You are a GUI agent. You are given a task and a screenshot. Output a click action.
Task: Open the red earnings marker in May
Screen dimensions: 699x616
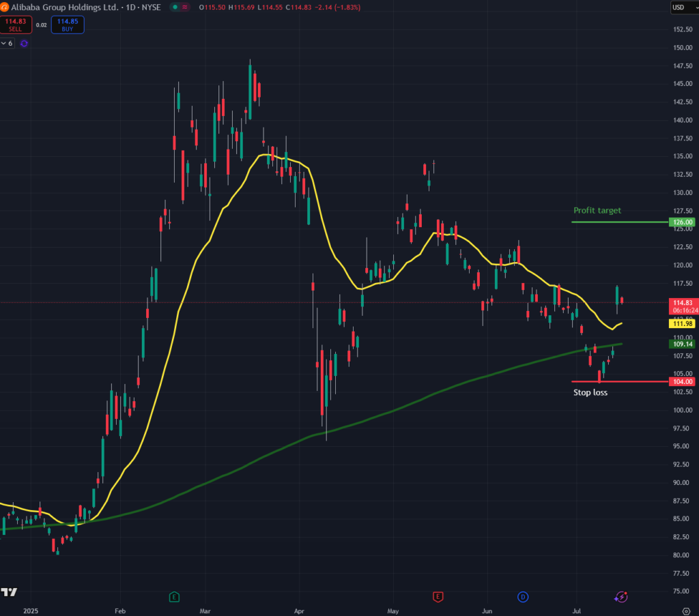click(x=438, y=597)
